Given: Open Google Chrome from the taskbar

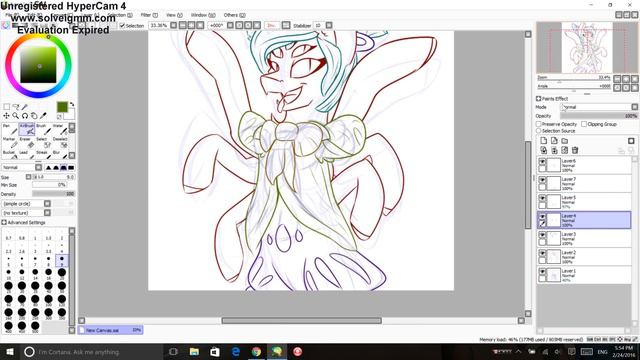Looking at the screenshot, I should [x=256, y=352].
